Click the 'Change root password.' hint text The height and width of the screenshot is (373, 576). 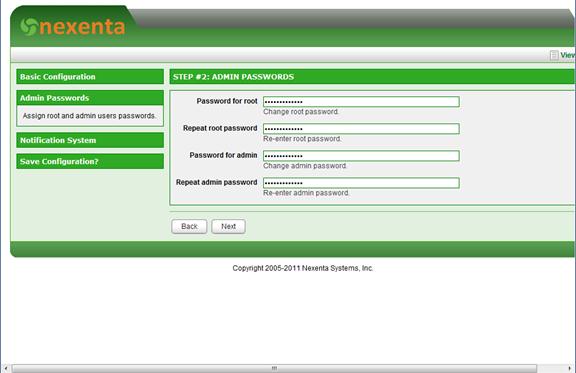[301, 112]
